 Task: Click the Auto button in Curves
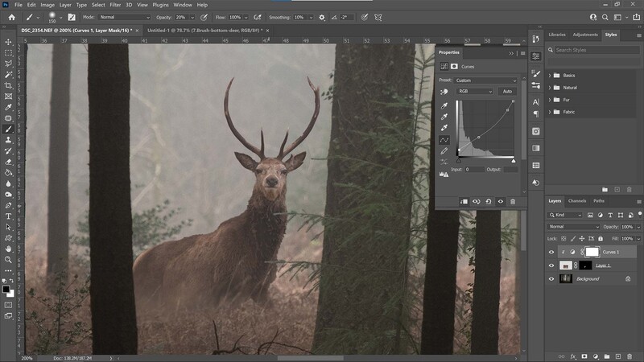pyautogui.click(x=508, y=92)
